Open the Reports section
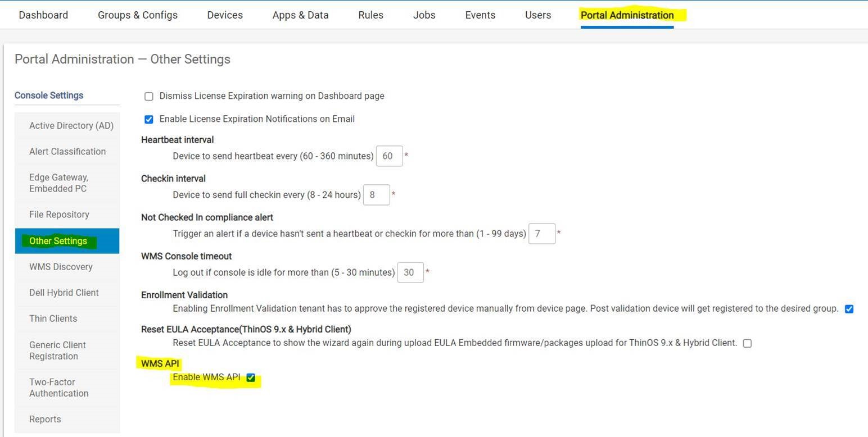 [x=45, y=419]
